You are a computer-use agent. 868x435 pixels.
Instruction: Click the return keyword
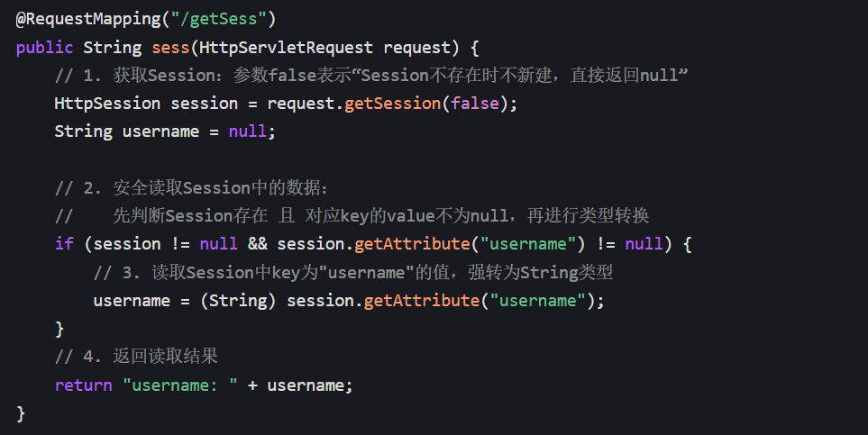tap(83, 385)
